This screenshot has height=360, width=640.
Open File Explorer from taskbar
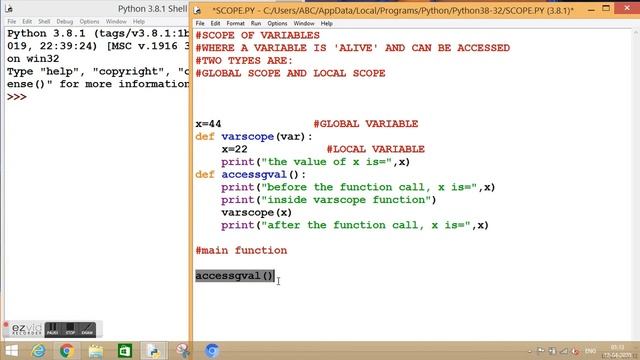click(96, 351)
